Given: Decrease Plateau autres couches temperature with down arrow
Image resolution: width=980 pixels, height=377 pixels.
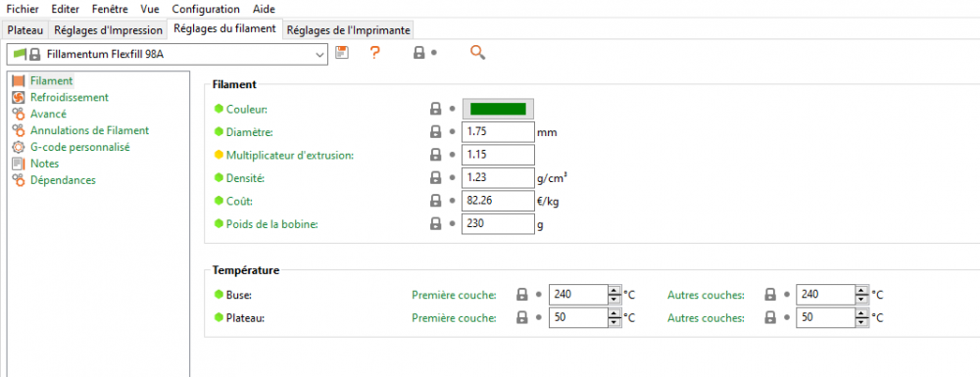Looking at the screenshot, I should (861, 322).
